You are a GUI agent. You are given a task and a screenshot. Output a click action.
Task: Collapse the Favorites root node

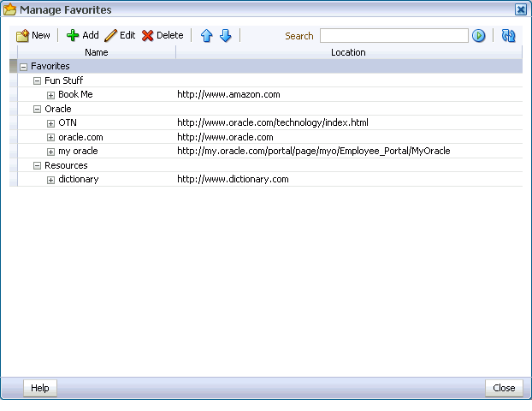coord(23,67)
